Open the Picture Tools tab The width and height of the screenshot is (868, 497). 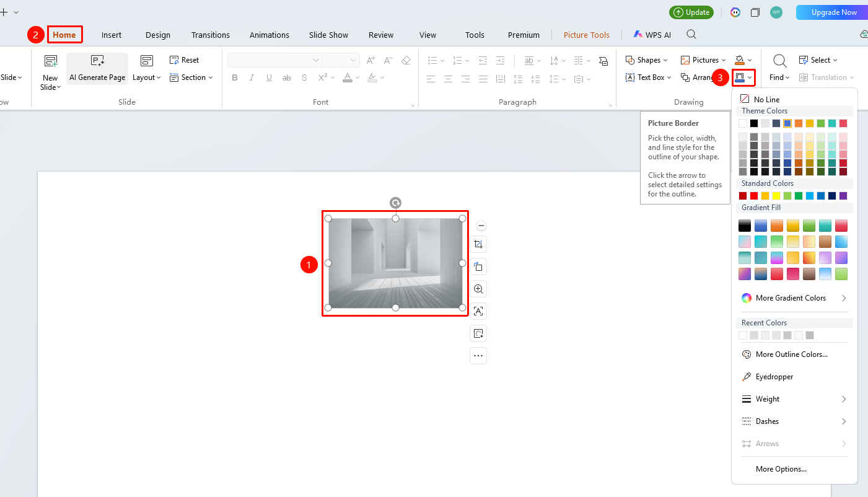(587, 35)
